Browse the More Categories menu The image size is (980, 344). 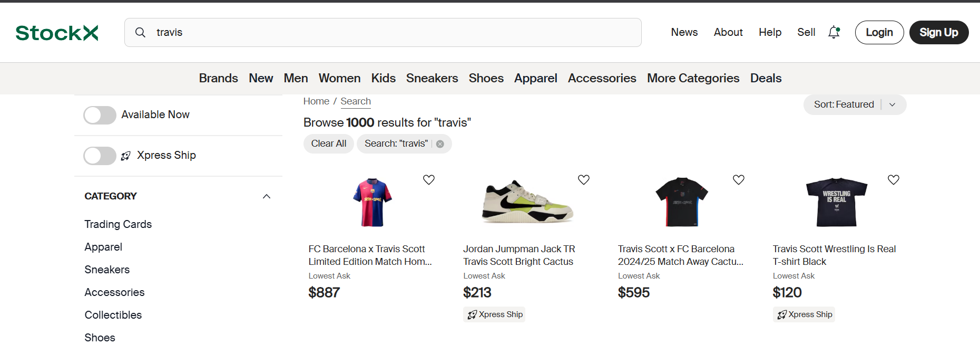click(x=693, y=78)
